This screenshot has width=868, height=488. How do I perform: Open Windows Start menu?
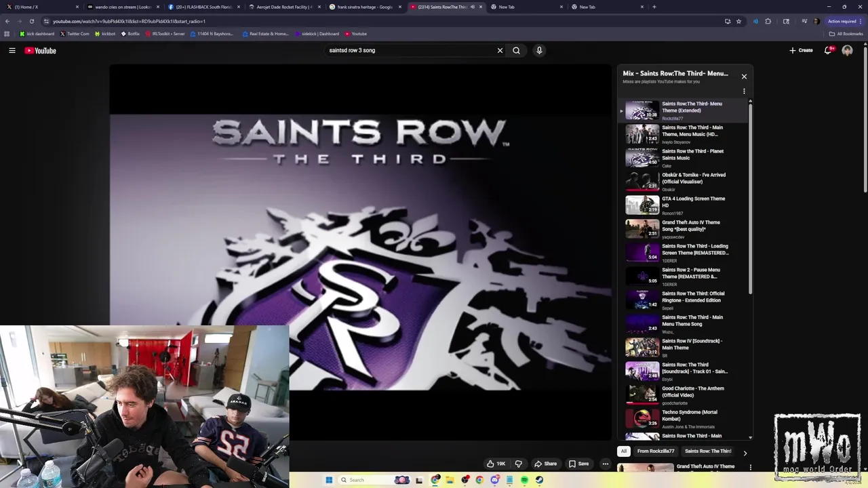coord(329,480)
